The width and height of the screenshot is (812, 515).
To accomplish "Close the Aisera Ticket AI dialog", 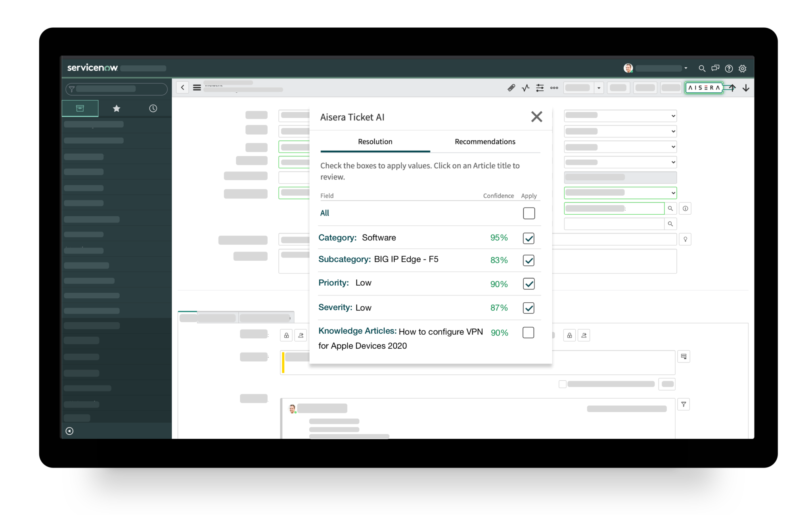I will click(536, 116).
